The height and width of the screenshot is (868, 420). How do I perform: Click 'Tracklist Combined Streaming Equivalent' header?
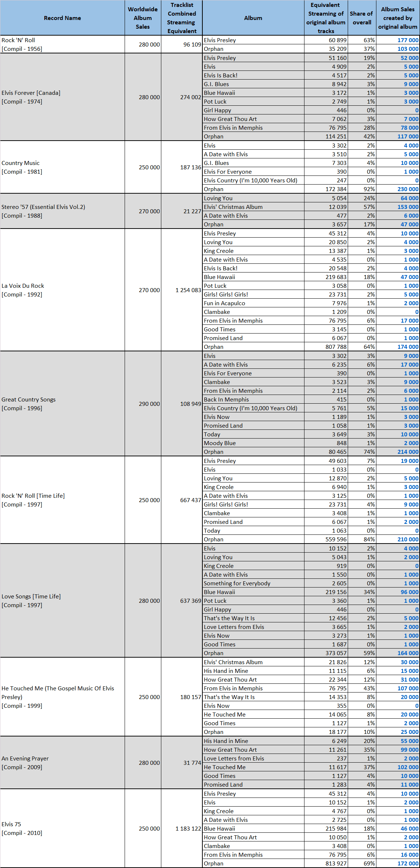tap(182, 18)
